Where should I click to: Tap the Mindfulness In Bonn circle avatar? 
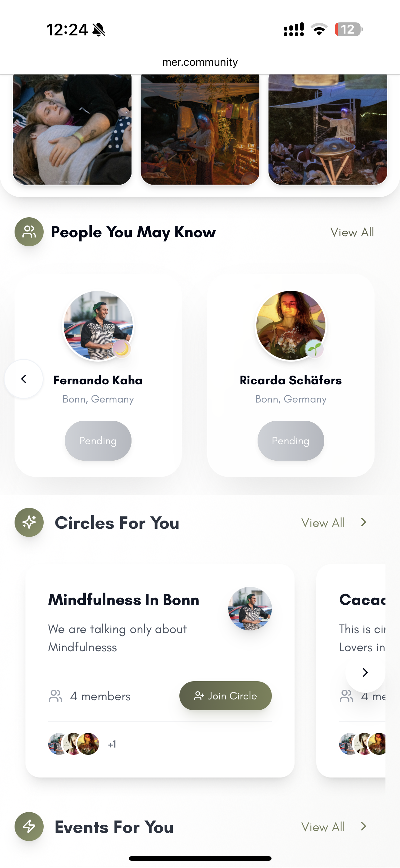[x=250, y=609]
